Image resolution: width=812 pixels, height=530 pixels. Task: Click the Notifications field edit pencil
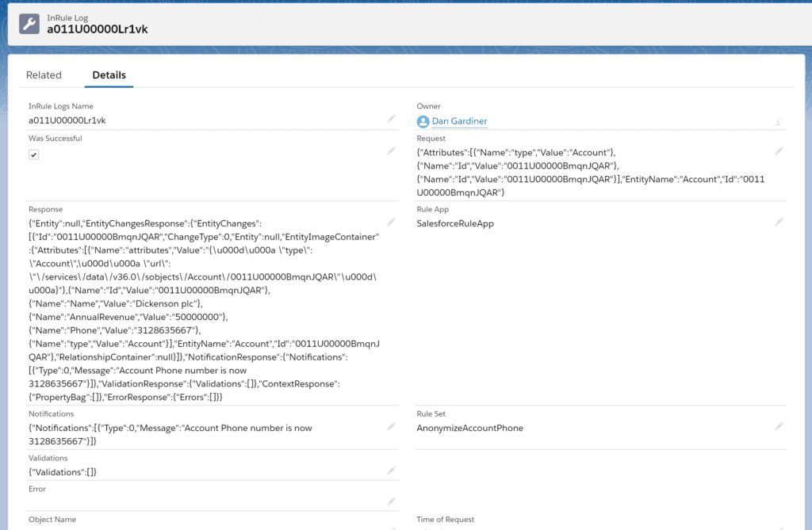(x=391, y=426)
